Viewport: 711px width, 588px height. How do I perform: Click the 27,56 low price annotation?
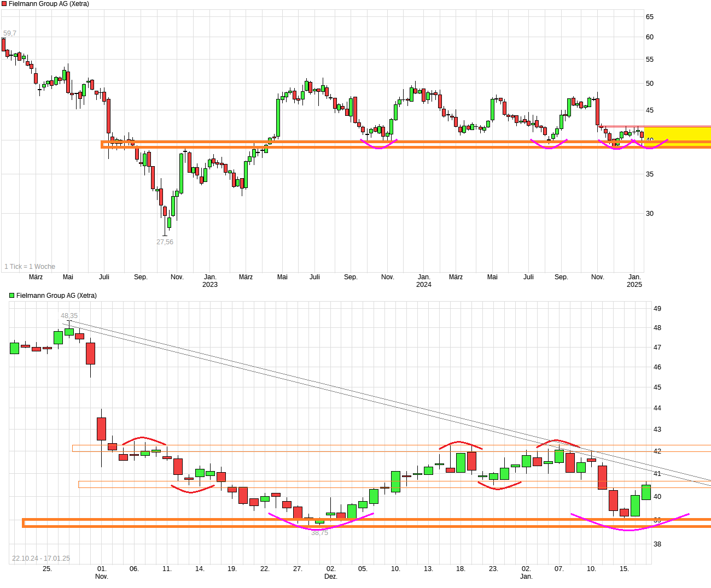coord(164,241)
